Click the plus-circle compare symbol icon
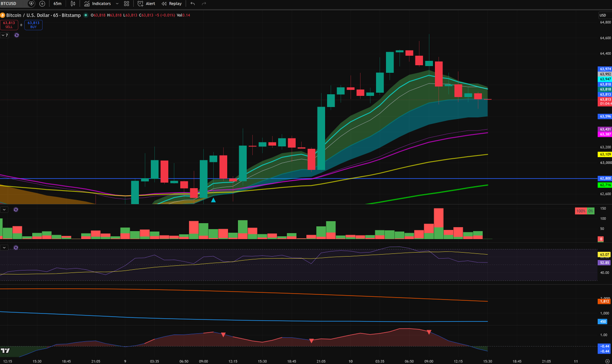Viewport: 612px width, 364px height. [42, 4]
